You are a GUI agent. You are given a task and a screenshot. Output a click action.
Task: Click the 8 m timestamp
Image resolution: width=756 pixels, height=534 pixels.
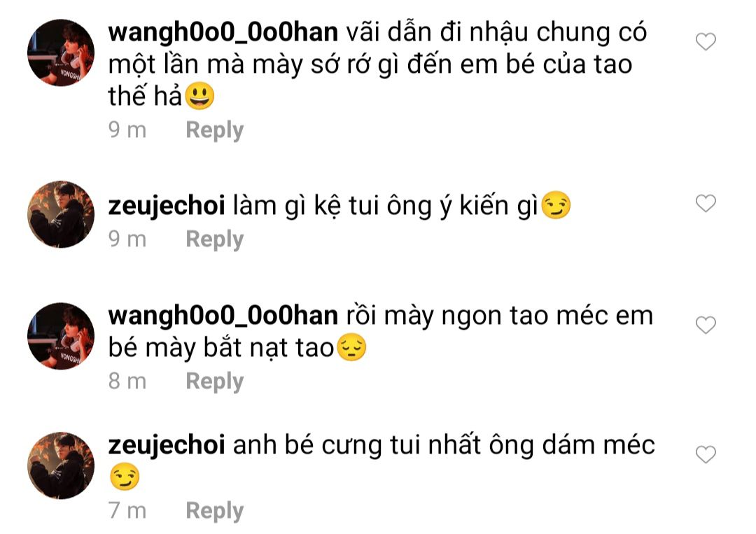coord(127,381)
